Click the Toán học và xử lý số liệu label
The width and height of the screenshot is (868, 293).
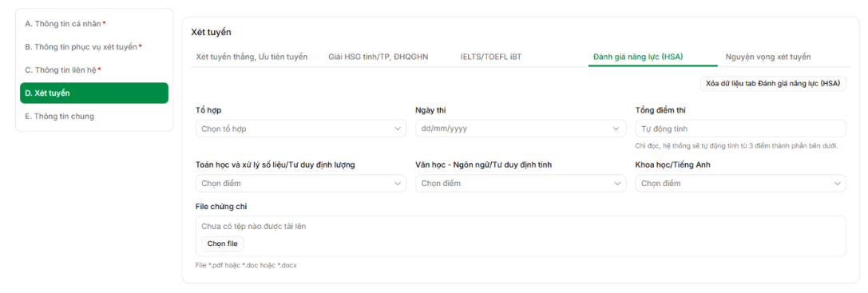[275, 165]
